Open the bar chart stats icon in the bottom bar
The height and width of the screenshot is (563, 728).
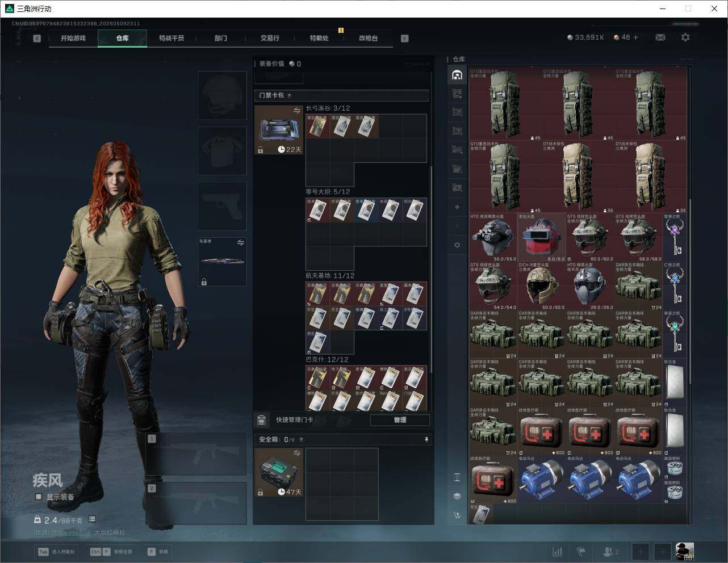(x=558, y=552)
